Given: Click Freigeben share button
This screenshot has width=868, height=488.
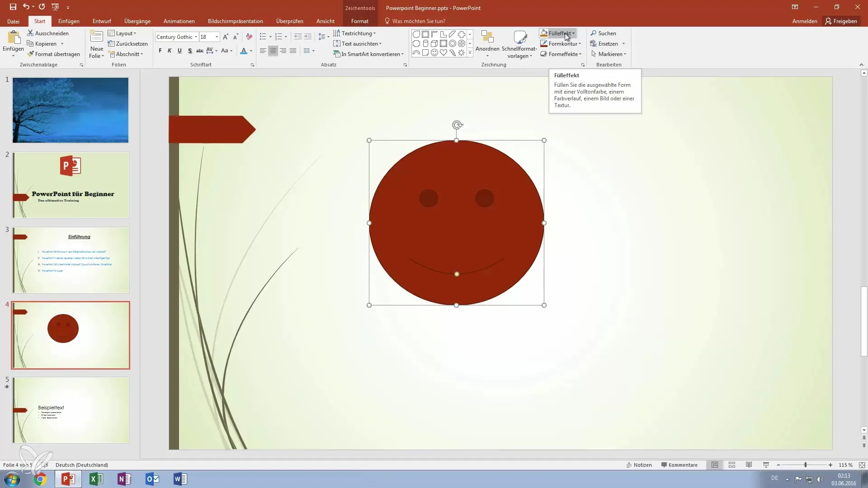Looking at the screenshot, I should click(841, 21).
